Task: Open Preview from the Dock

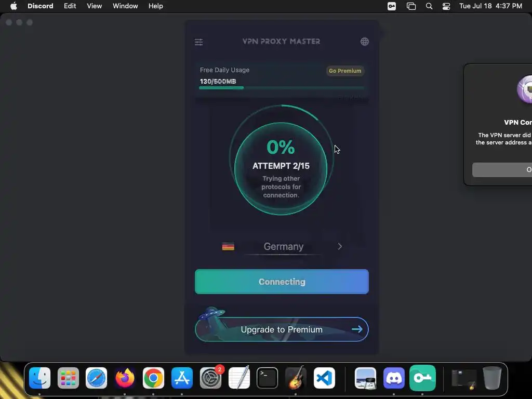Action: [x=365, y=378]
